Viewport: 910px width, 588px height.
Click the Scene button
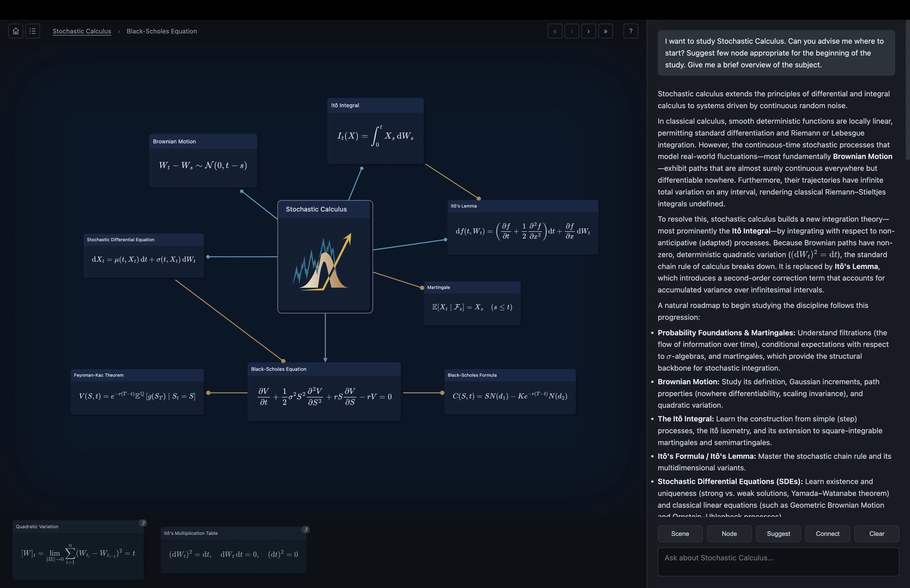click(x=680, y=534)
